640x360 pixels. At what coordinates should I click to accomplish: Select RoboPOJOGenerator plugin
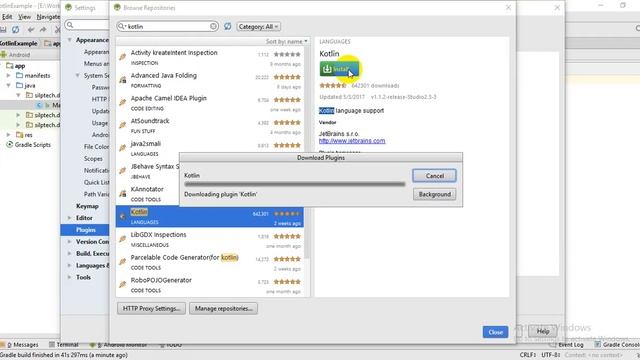coord(210,285)
